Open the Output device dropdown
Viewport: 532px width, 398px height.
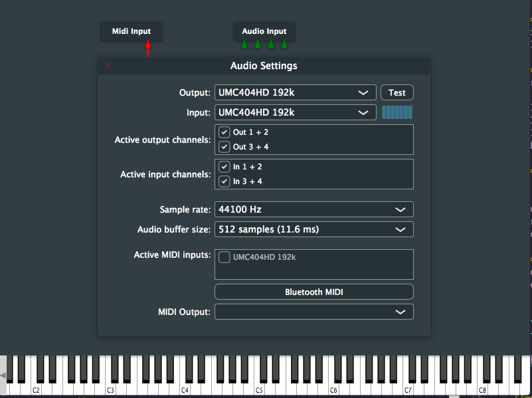point(294,92)
